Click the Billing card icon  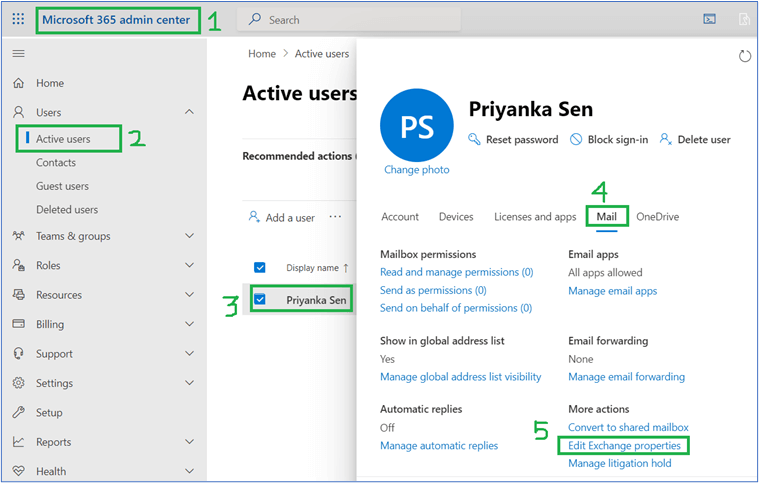pyautogui.click(x=18, y=323)
